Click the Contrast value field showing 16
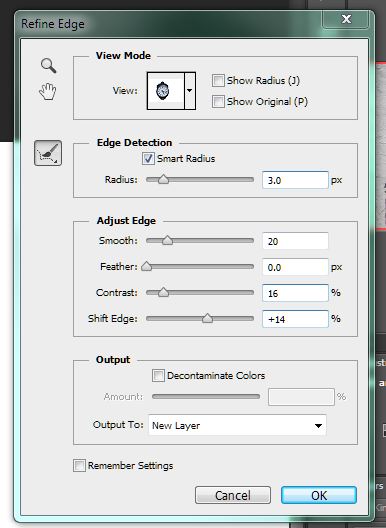386x528 pixels. [x=295, y=293]
